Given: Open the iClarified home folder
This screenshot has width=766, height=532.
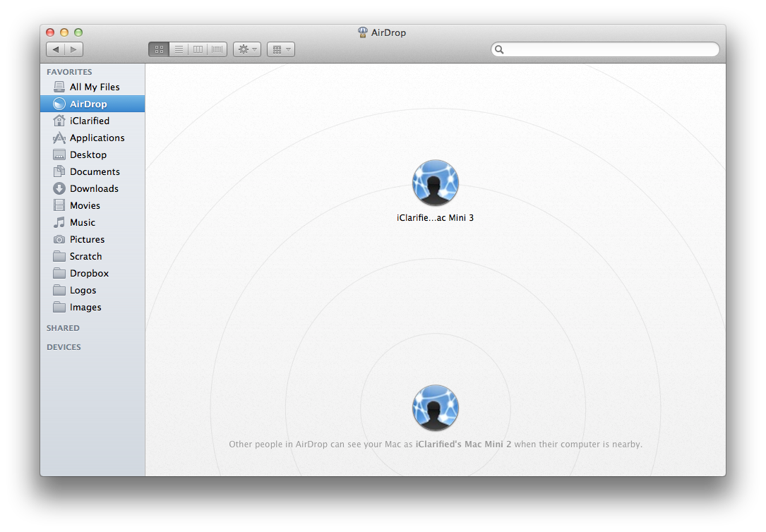Looking at the screenshot, I should 89,121.
